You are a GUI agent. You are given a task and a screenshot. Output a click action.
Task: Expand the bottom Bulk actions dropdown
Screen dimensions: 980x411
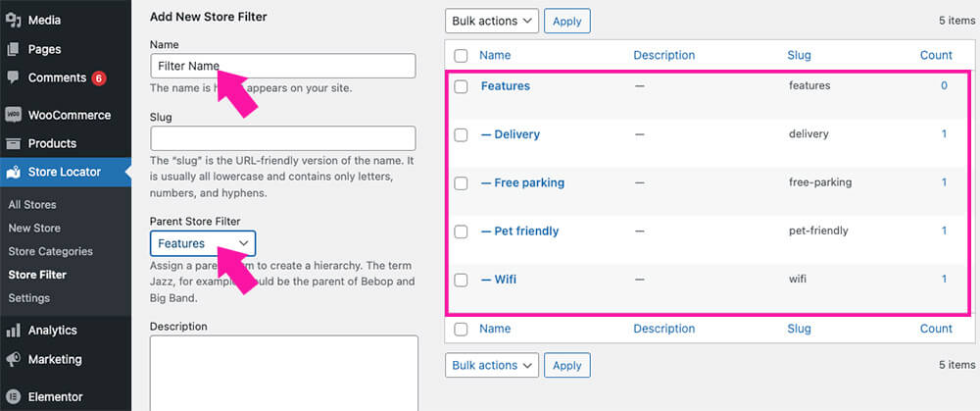(x=492, y=365)
